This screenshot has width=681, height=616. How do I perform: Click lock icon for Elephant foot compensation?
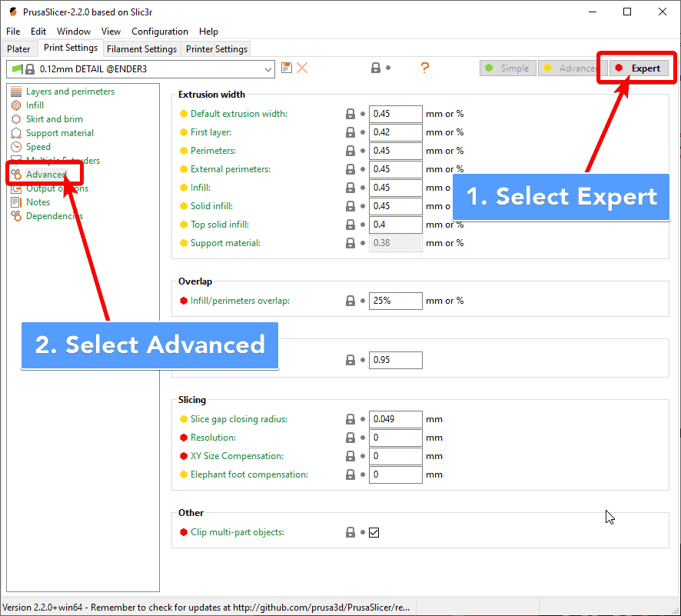pyautogui.click(x=350, y=474)
